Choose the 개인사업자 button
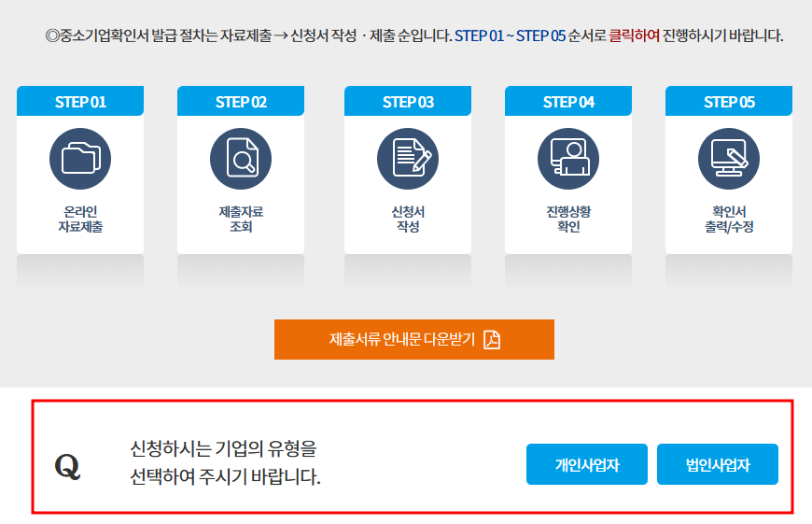Viewport: 812px width, 524px height. (587, 464)
